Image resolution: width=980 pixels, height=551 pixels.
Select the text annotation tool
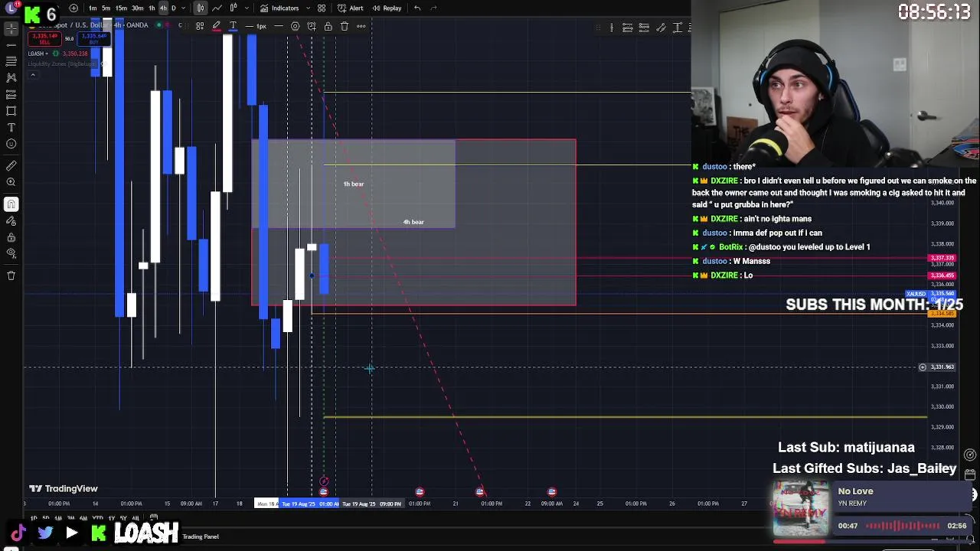(x=11, y=127)
